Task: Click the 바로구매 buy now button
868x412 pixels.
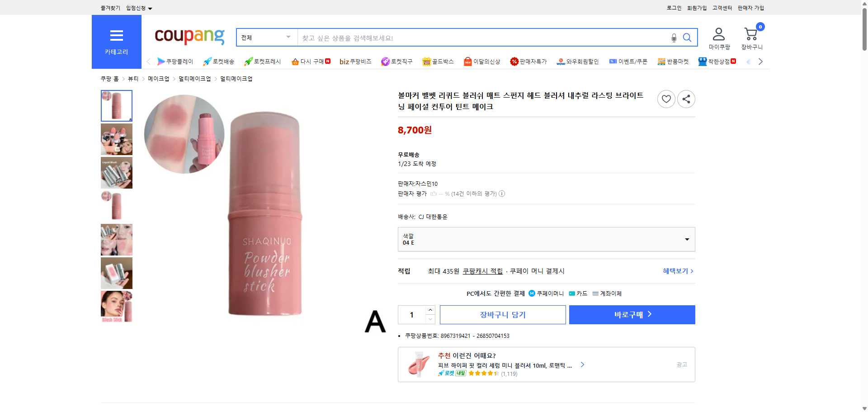Action: (632, 314)
